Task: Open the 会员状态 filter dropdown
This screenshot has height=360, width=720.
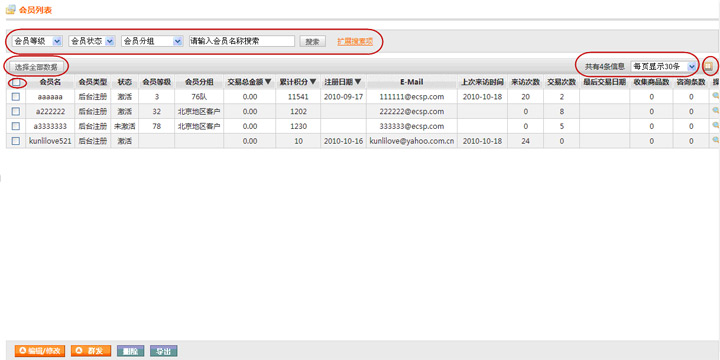Action: [x=91, y=41]
